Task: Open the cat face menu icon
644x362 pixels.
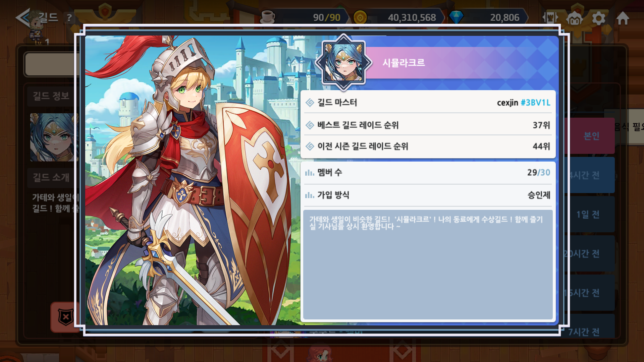Action: coord(575,18)
